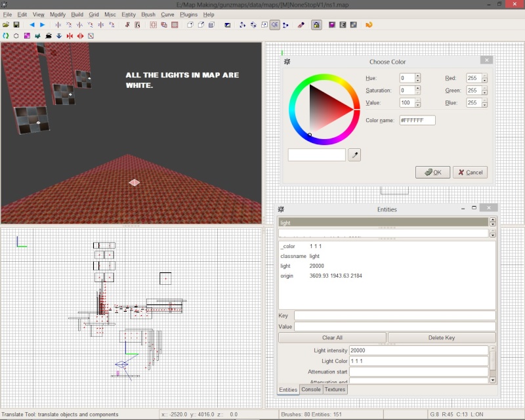Confirm color with OK button
The image size is (525, 420).
[432, 172]
